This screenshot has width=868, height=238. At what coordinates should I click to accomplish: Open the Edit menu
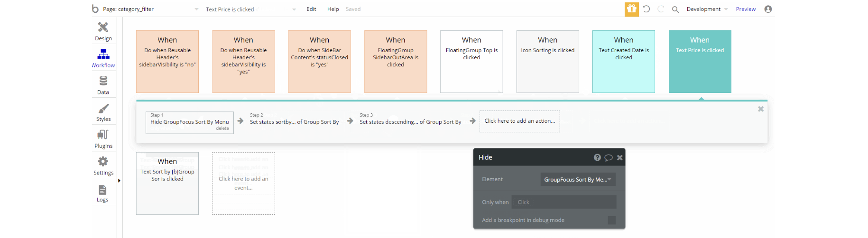point(311,9)
